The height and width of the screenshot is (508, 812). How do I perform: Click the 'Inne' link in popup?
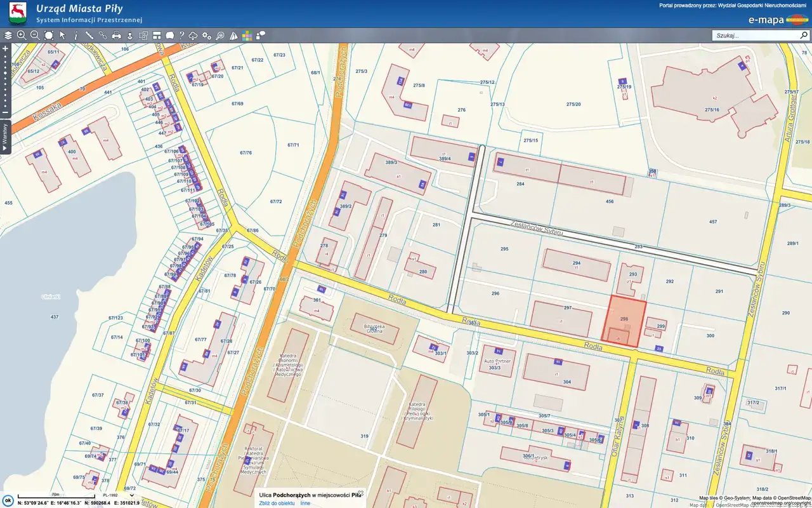click(x=305, y=503)
